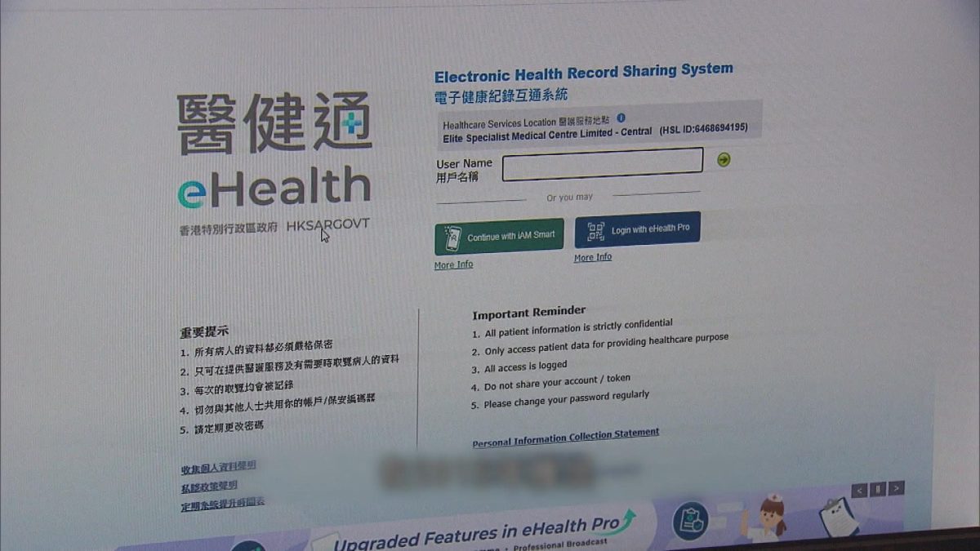Open More Info under iAM Smart

pos(453,265)
